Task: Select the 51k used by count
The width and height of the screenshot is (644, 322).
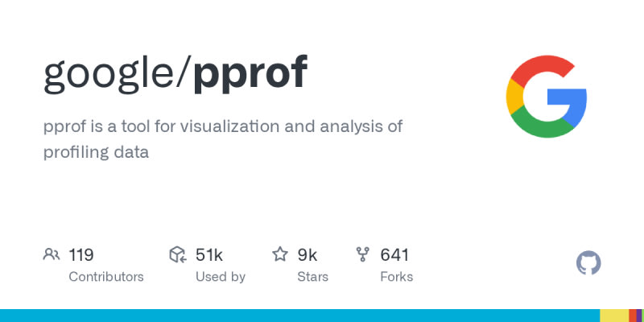Action: pos(209,255)
